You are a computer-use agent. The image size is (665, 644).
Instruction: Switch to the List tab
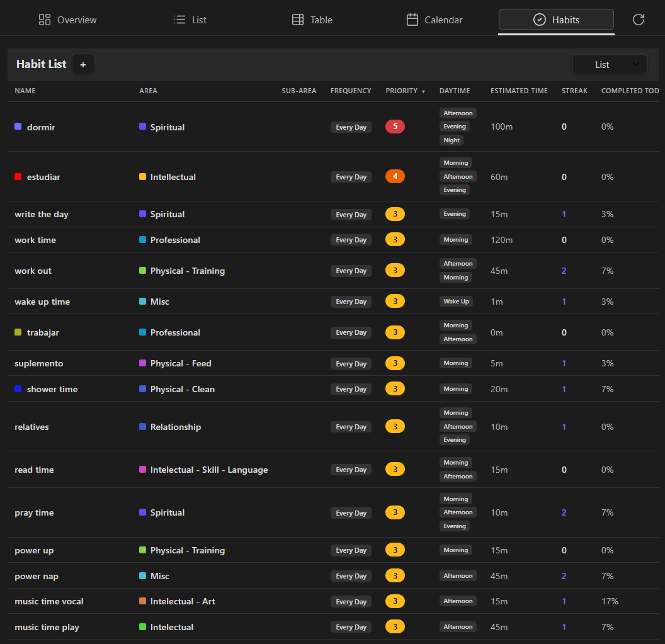[190, 20]
